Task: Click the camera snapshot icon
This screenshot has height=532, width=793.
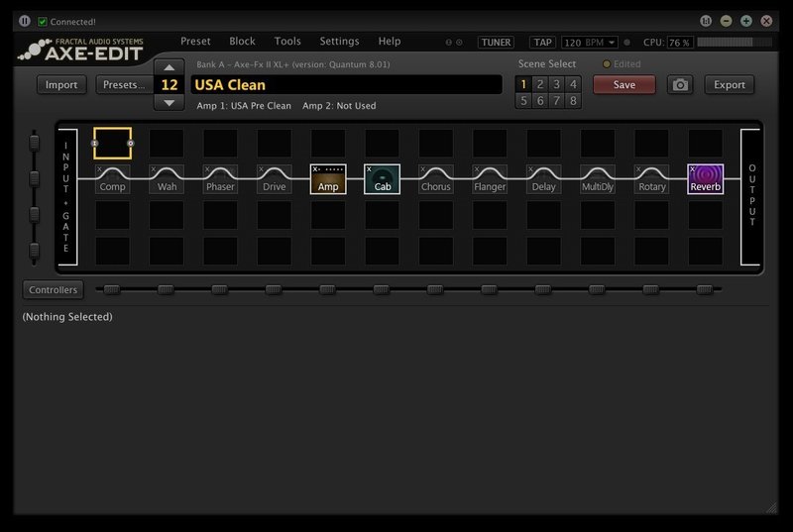Action: coord(680,85)
